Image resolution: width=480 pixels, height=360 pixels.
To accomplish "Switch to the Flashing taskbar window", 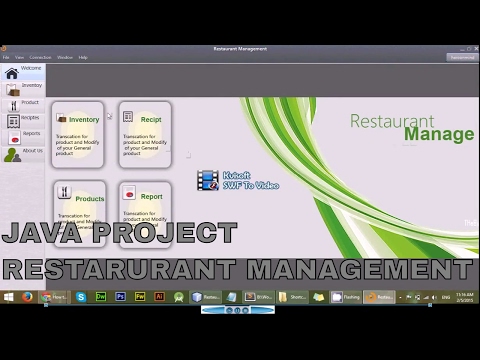I will tap(345, 297).
